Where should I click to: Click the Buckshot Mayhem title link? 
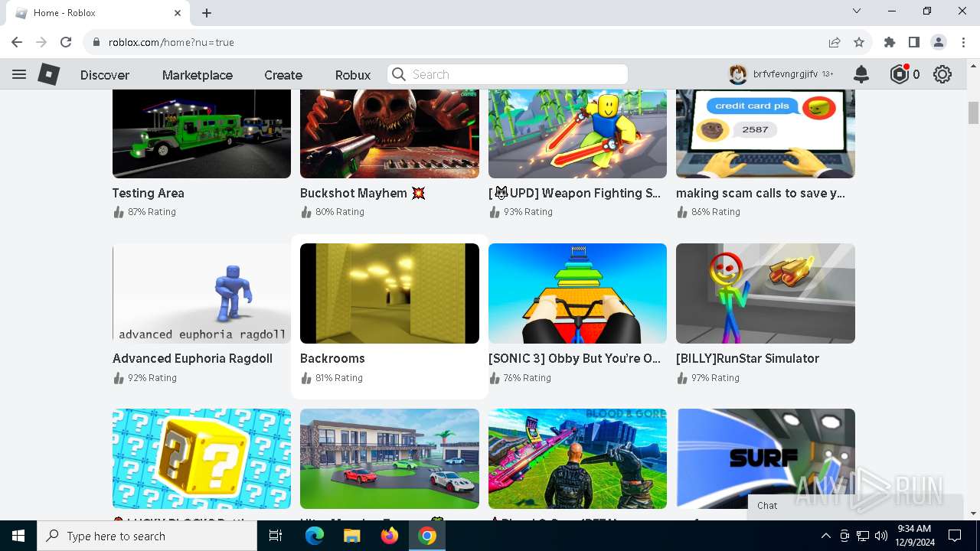pyautogui.click(x=362, y=193)
